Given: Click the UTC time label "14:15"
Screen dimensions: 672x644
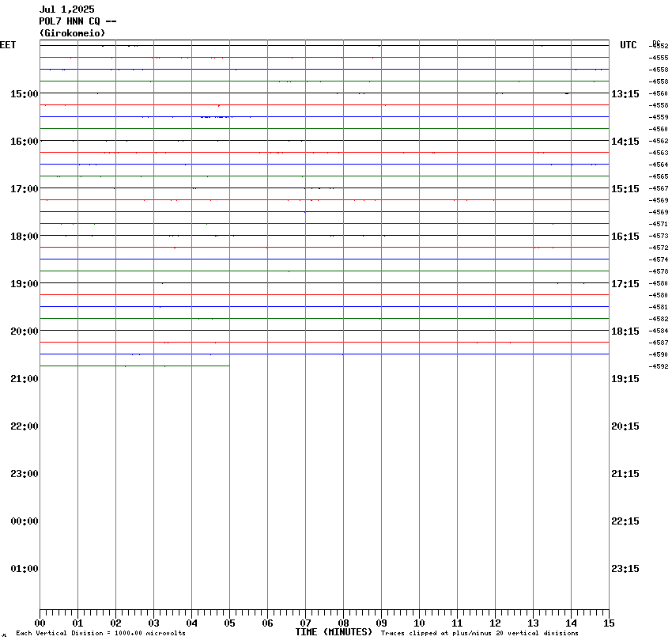Looking at the screenshot, I should pos(625,142).
